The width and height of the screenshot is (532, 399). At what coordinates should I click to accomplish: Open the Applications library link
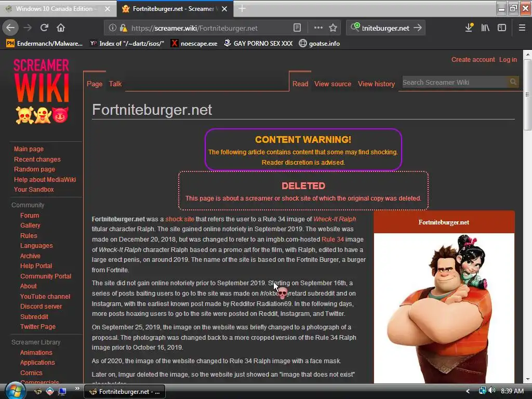pyautogui.click(x=37, y=362)
